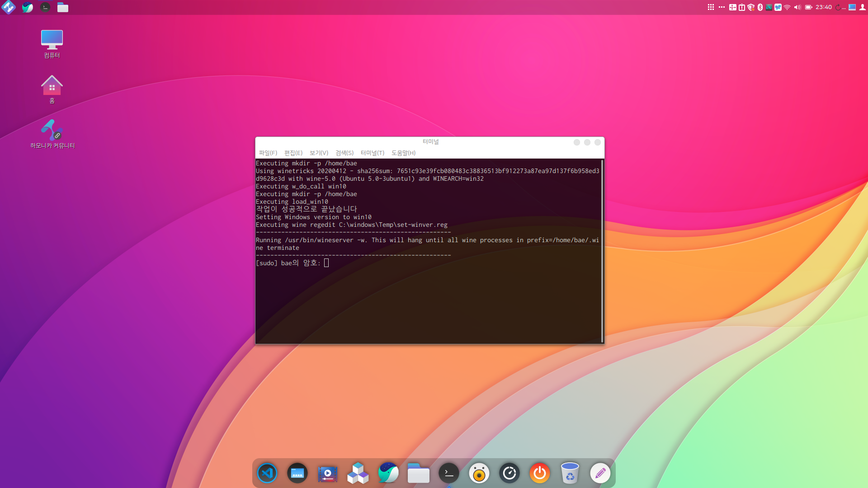Open Visual Studio Code from the dock
868x488 pixels.
click(267, 473)
